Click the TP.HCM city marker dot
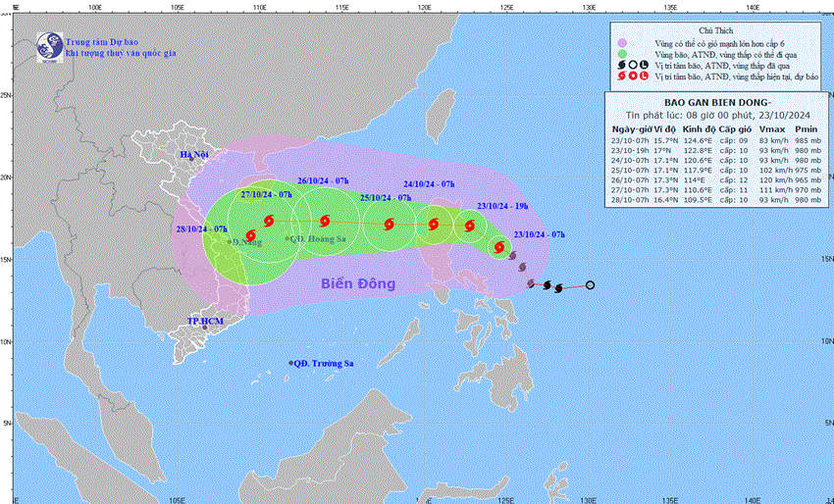 pos(205,327)
